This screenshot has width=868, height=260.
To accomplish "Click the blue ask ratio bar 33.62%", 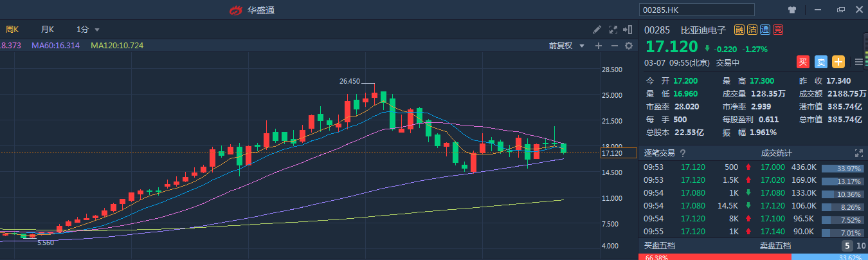I will click(829, 257).
